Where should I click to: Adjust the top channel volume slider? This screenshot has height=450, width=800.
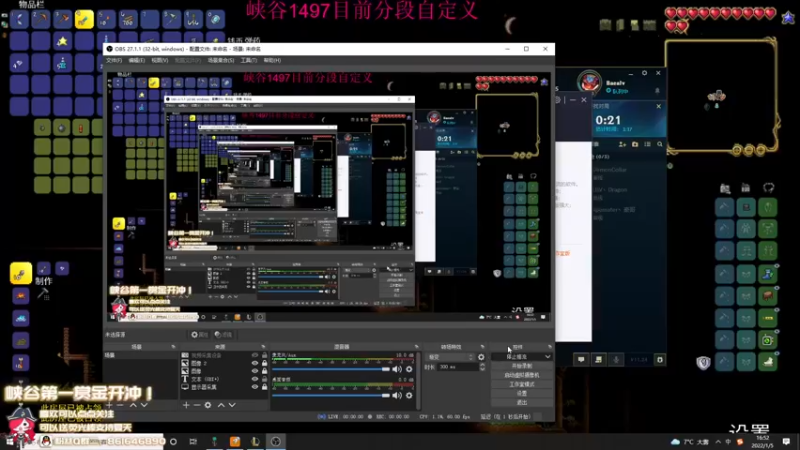click(x=332, y=369)
